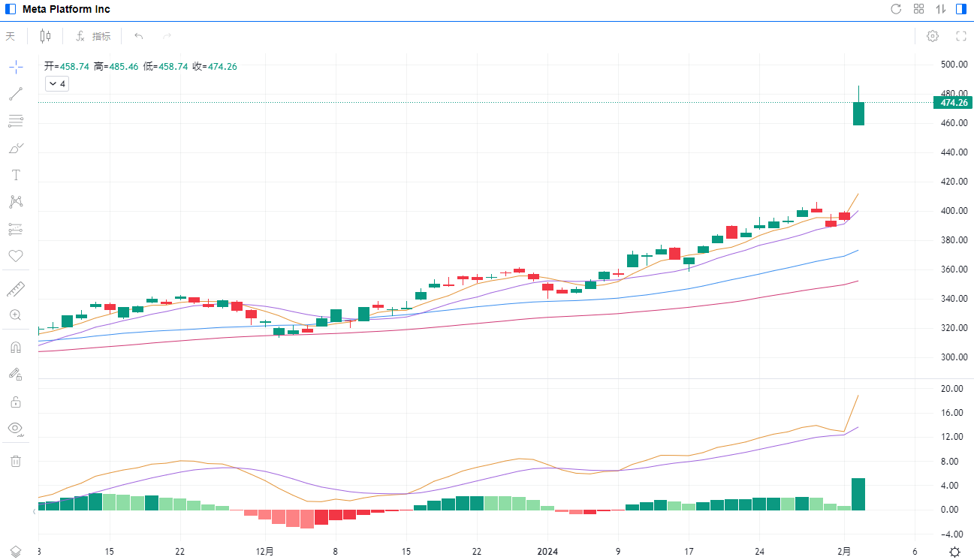Click the Meta Platform Inc title
Image resolution: width=974 pixels, height=560 pixels.
(x=66, y=9)
